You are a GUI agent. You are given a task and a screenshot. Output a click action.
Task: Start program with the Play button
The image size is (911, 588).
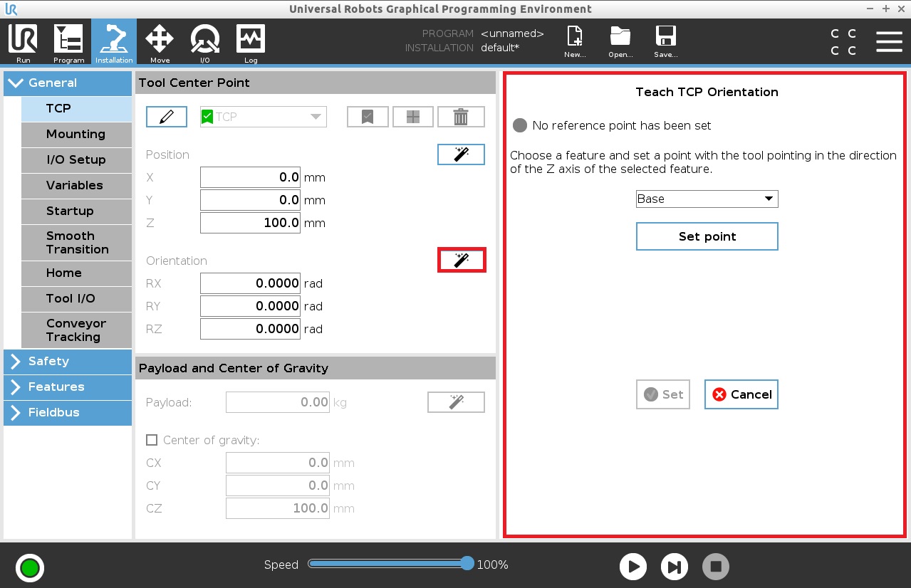coord(633,567)
